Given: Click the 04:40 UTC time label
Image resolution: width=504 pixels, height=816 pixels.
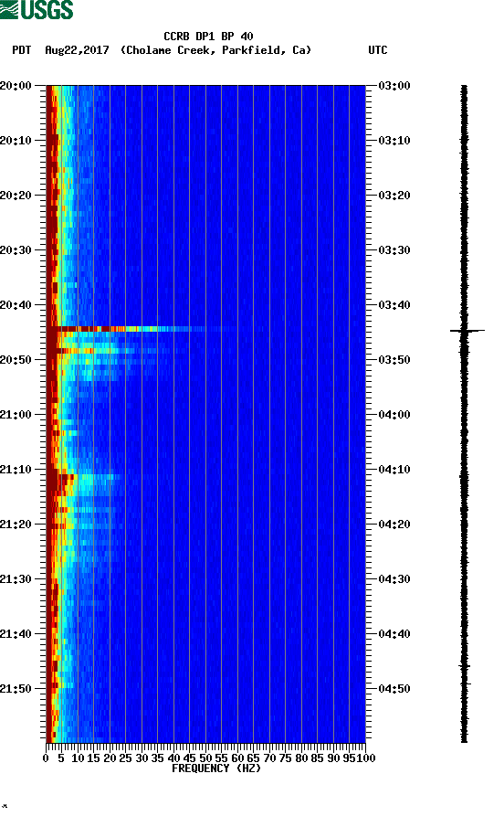Looking at the screenshot, I should [394, 634].
